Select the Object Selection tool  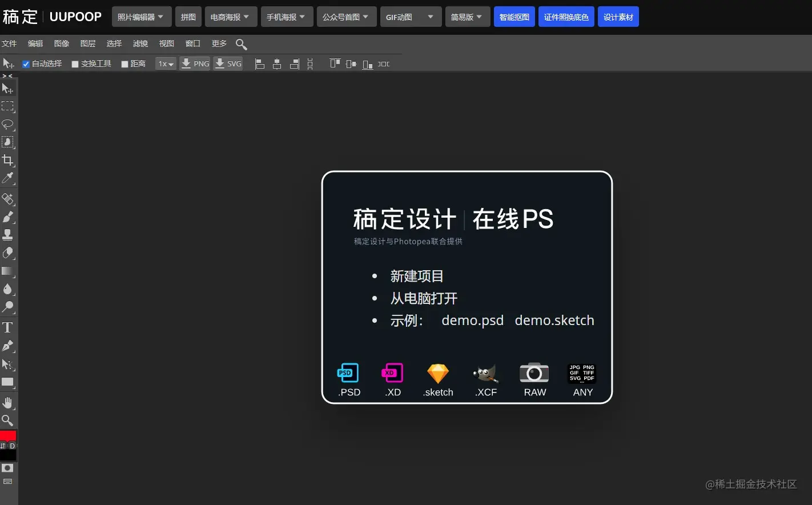point(7,142)
